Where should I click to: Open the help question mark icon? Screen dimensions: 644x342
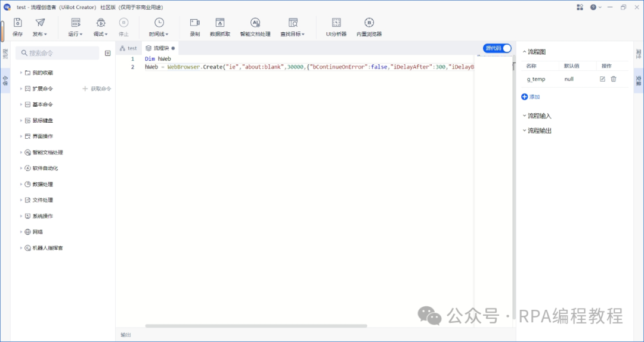click(x=593, y=7)
